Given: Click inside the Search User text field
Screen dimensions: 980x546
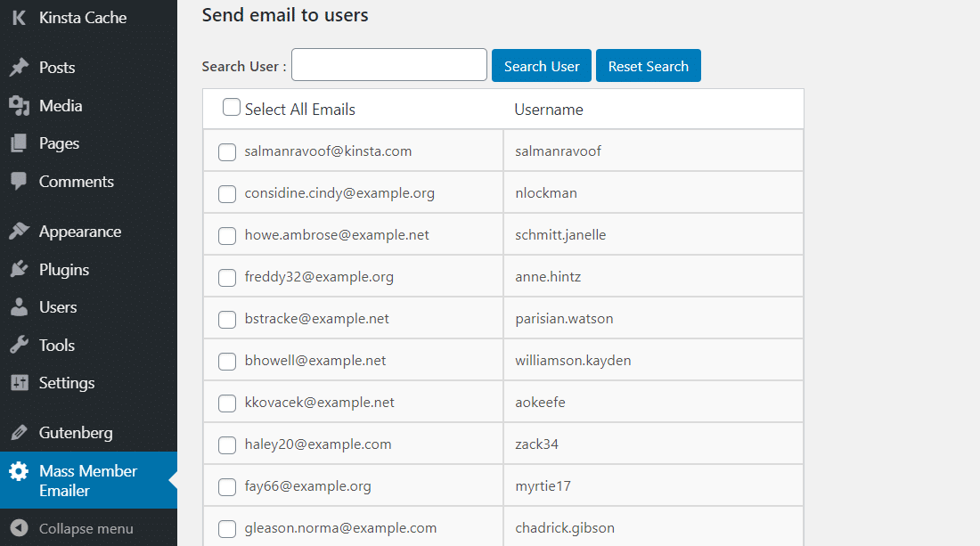Looking at the screenshot, I should coord(388,65).
